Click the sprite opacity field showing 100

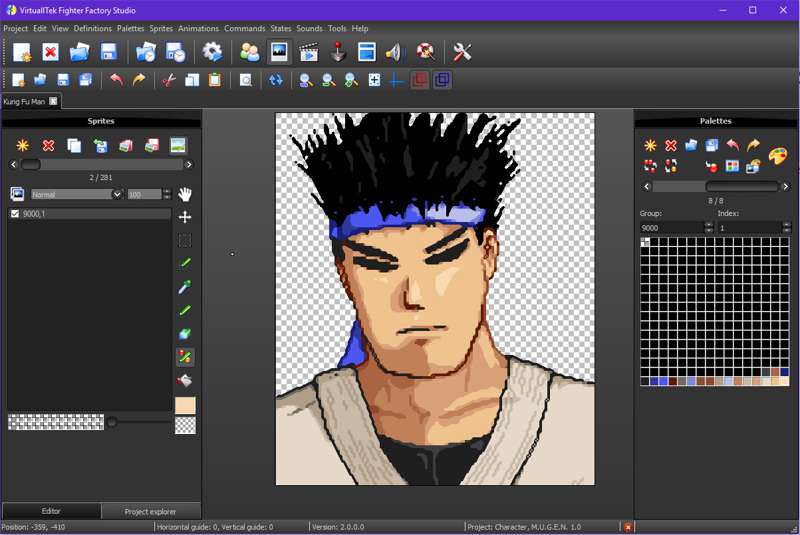coord(144,194)
